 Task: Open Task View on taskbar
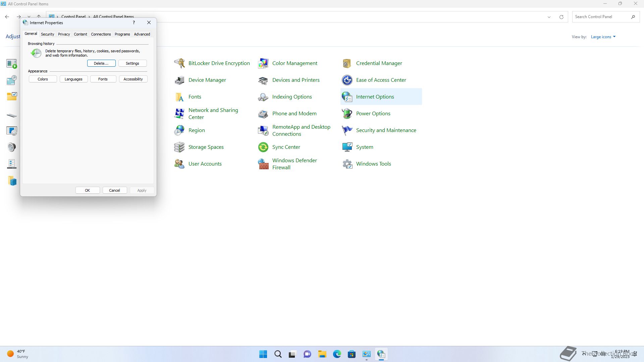[292, 354]
